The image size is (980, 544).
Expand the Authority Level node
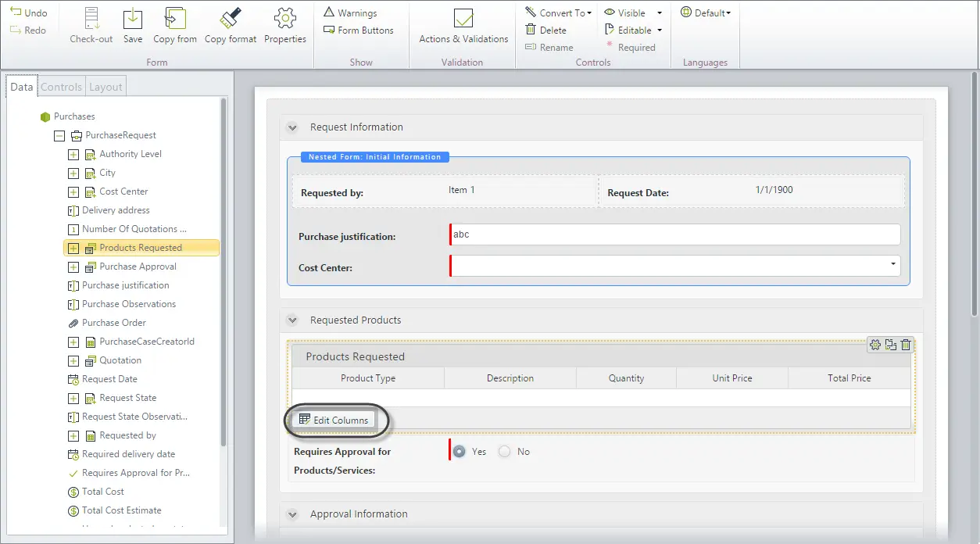73,154
